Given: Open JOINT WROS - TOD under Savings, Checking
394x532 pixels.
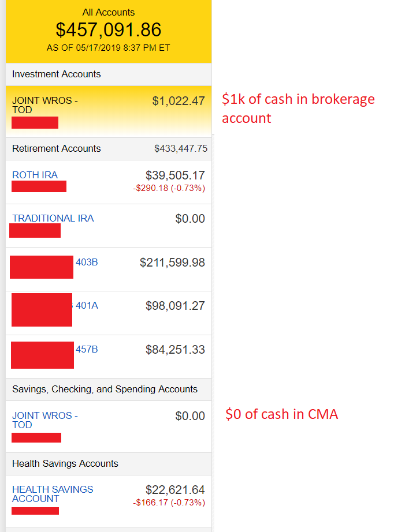Looking at the screenshot, I should click(x=44, y=420).
